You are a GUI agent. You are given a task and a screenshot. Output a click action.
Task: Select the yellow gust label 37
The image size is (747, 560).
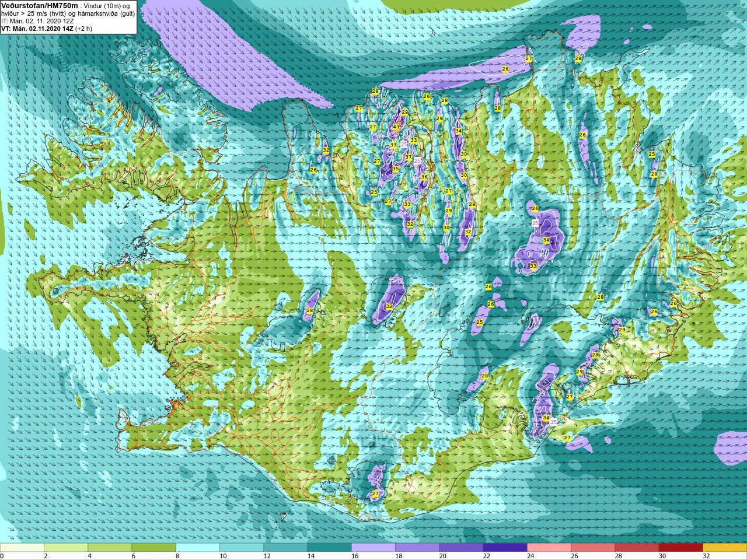tap(409, 157)
